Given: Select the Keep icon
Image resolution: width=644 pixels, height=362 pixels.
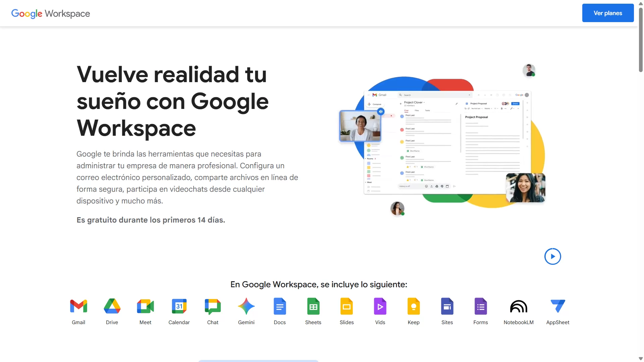Looking at the screenshot, I should tap(413, 306).
